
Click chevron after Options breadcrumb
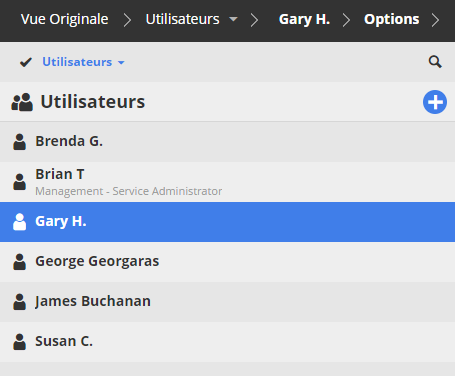pos(435,20)
